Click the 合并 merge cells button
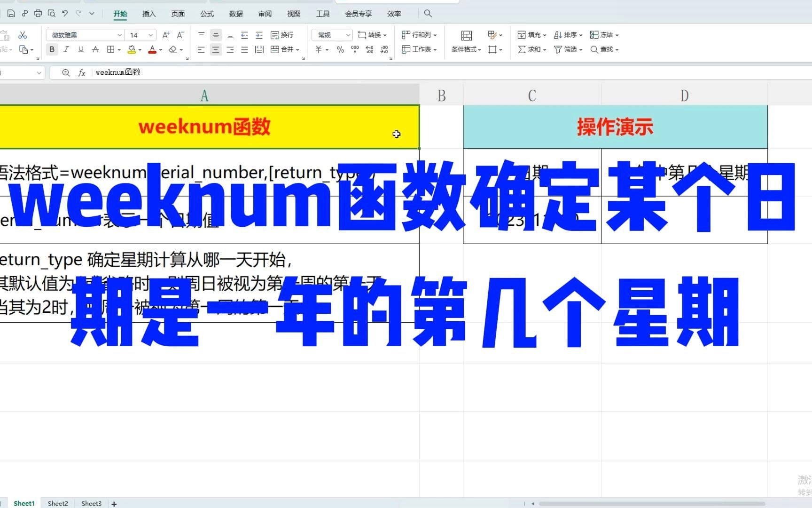The width and height of the screenshot is (812, 508). pyautogui.click(x=285, y=49)
